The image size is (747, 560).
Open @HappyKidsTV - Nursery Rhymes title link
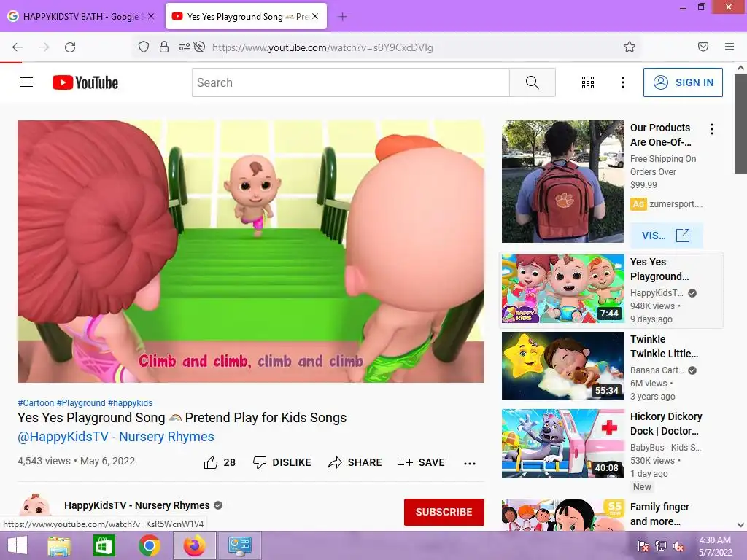coord(116,437)
